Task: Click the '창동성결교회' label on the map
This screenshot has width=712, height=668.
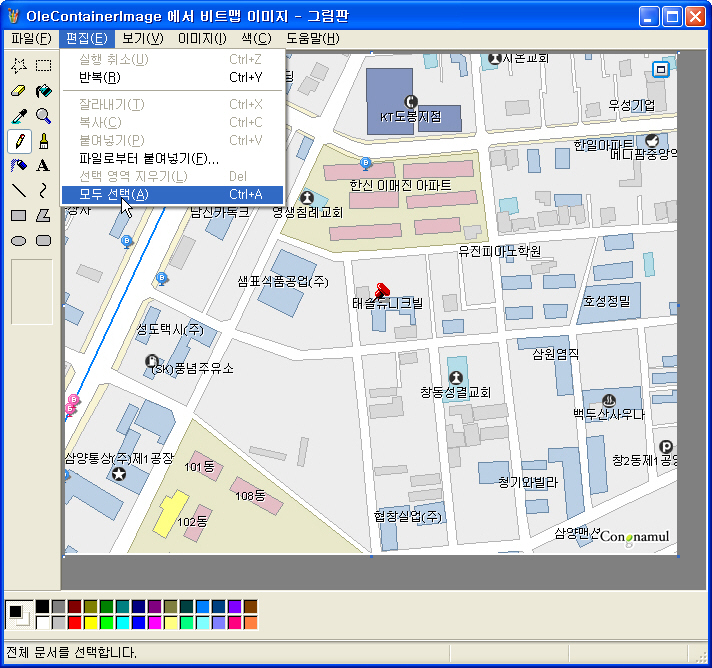Action: (455, 392)
